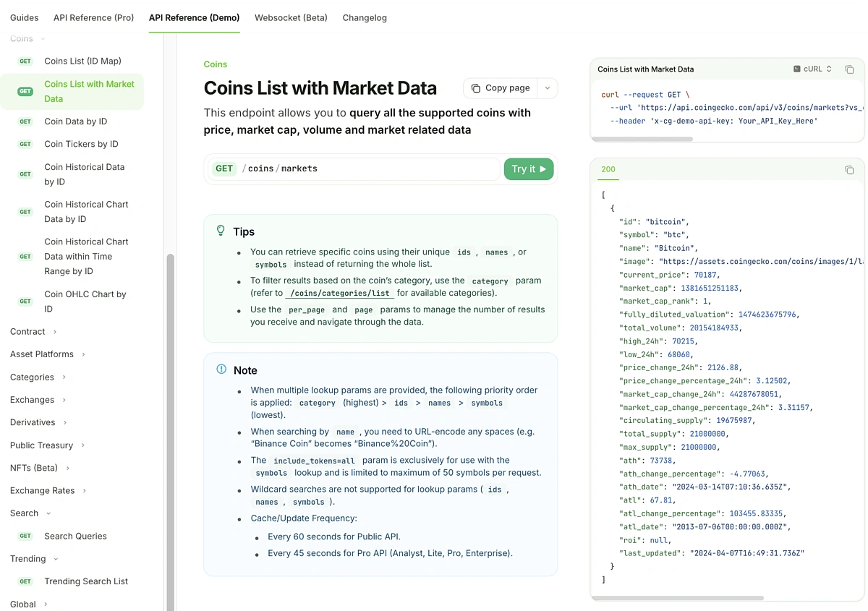Open the Changelog tab
The height and width of the screenshot is (611, 868).
tap(365, 17)
